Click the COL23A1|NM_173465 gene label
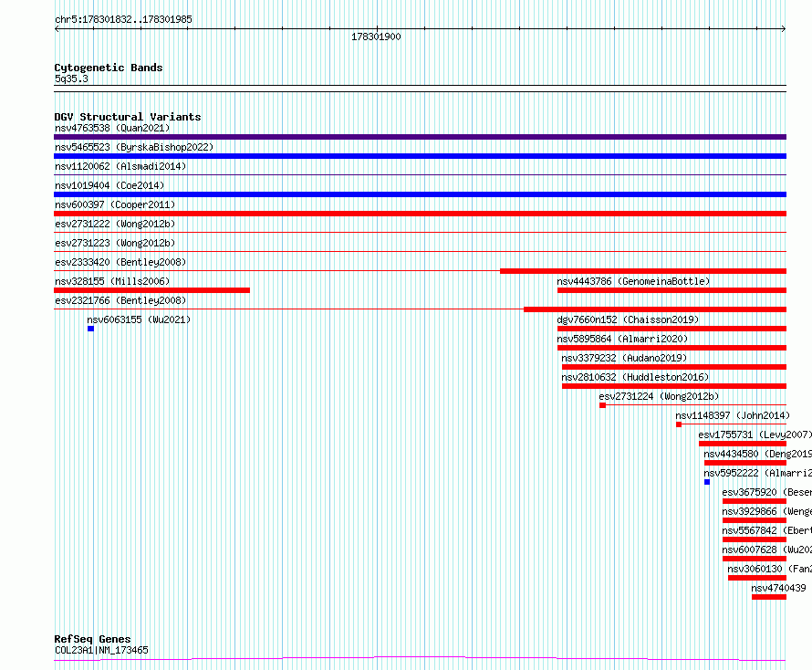This screenshot has height=670, width=812. (101, 650)
